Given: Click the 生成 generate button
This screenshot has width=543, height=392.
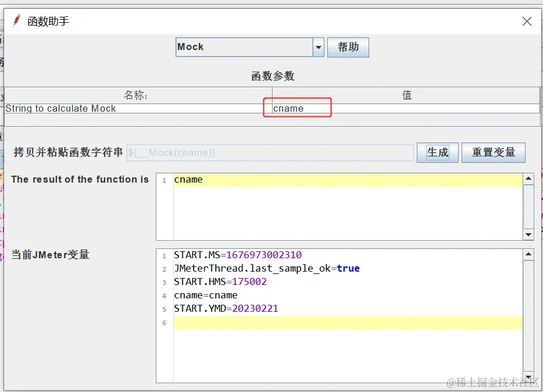Looking at the screenshot, I should tap(437, 152).
